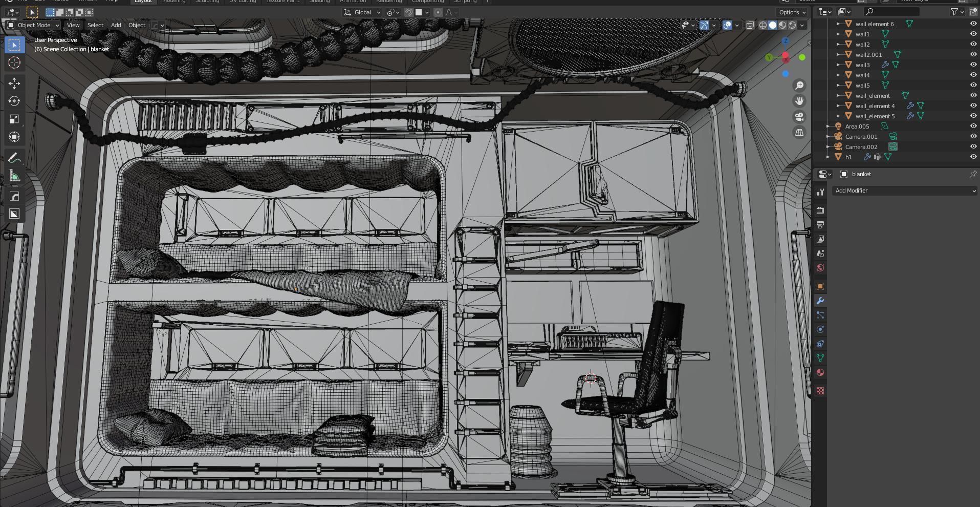
Task: Click the pan hand navigation button
Action: click(799, 101)
